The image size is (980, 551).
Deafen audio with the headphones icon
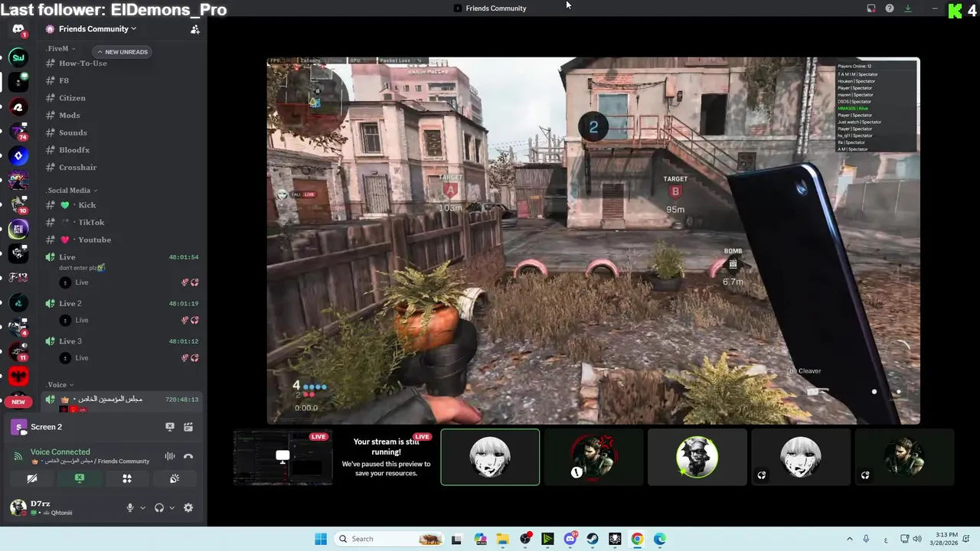pos(159,508)
